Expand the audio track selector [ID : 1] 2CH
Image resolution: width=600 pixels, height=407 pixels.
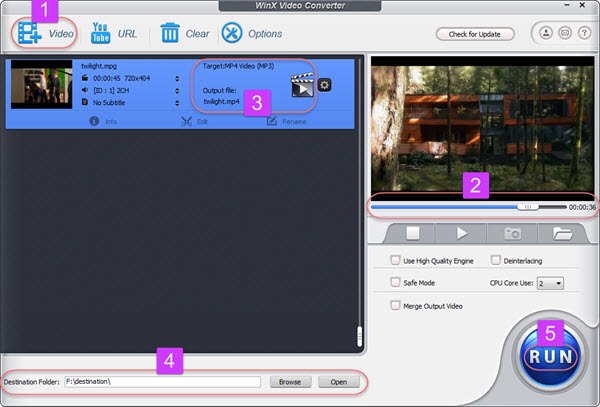[x=177, y=91]
